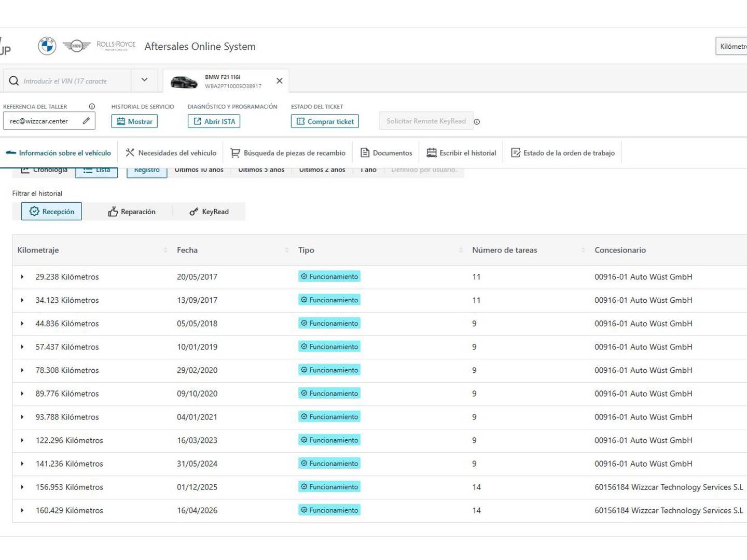Click Wizzcar Technology Services in 16/04/2026 row
The height and width of the screenshot is (560, 747).
[669, 510]
